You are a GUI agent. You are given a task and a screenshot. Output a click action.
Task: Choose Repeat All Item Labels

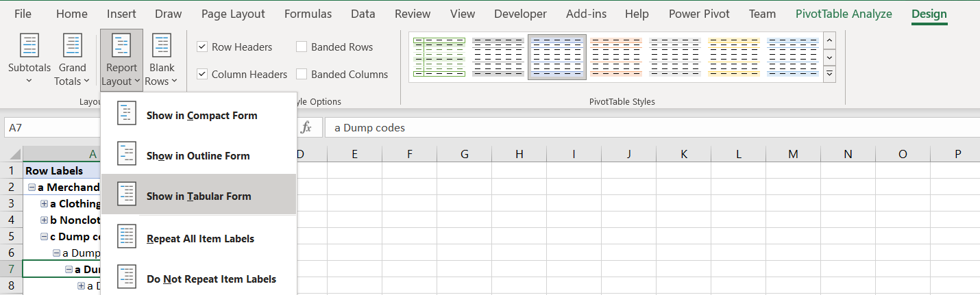click(199, 239)
